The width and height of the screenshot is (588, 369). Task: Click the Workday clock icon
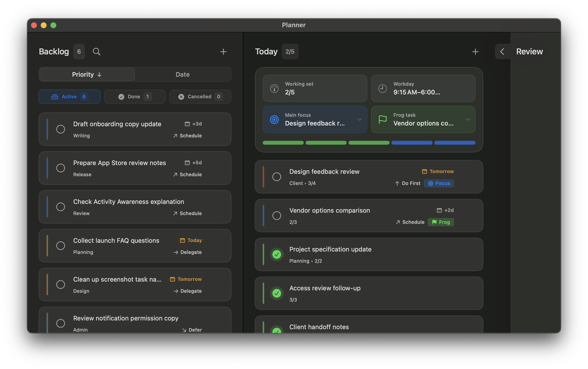click(x=383, y=88)
